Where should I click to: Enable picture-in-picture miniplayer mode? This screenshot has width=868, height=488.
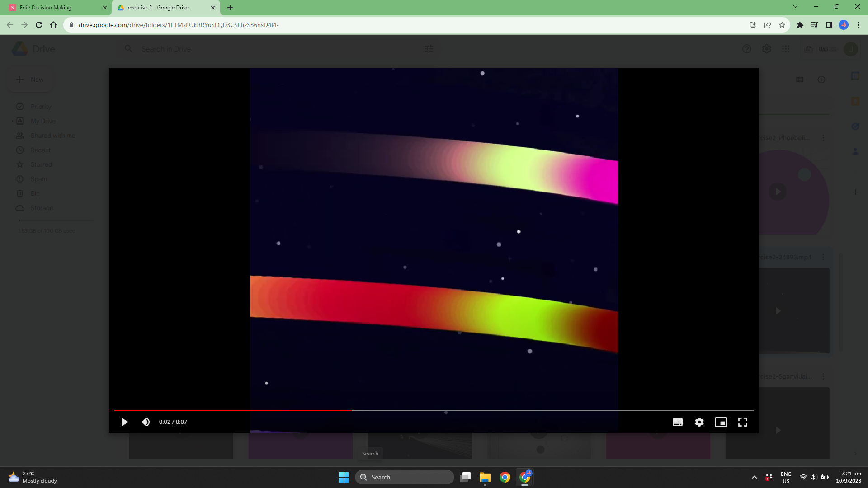click(x=721, y=422)
